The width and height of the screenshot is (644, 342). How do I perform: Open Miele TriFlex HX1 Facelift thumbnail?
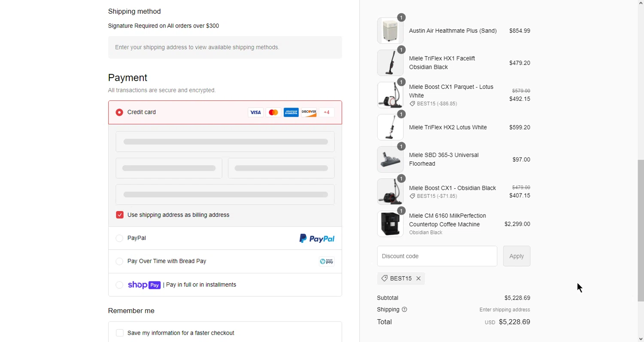pos(390,63)
